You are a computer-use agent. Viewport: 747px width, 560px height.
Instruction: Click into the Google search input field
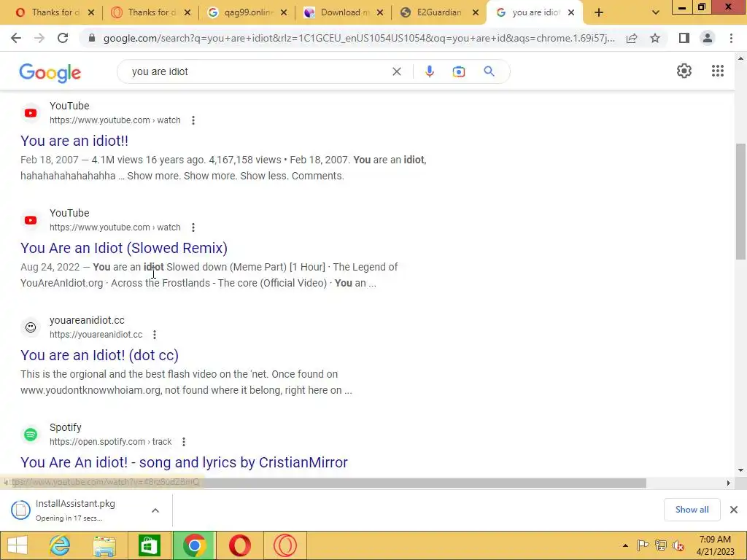(258, 71)
